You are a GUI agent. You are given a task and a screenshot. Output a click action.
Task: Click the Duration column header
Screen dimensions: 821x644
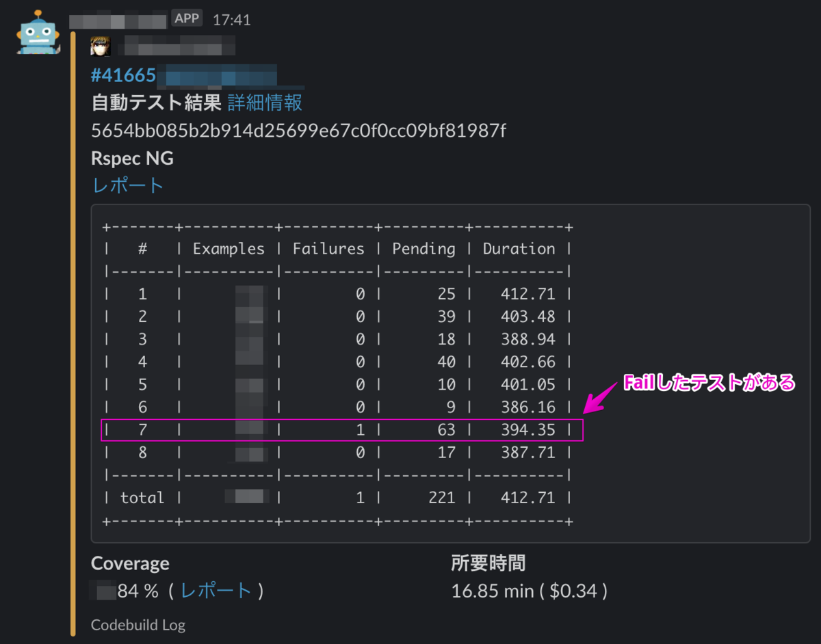coord(519,249)
